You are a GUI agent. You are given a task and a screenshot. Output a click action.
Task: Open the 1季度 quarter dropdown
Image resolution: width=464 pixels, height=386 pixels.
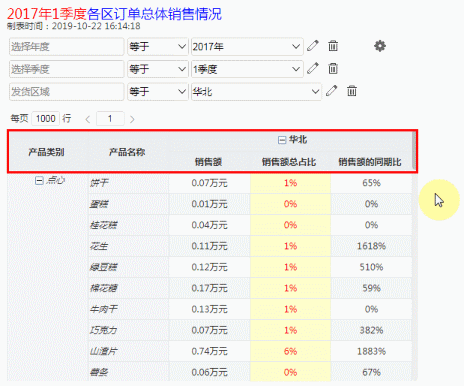point(247,69)
